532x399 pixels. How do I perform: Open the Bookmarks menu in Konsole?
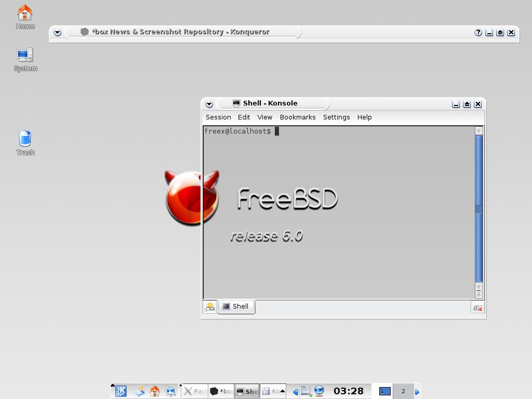[x=298, y=117]
